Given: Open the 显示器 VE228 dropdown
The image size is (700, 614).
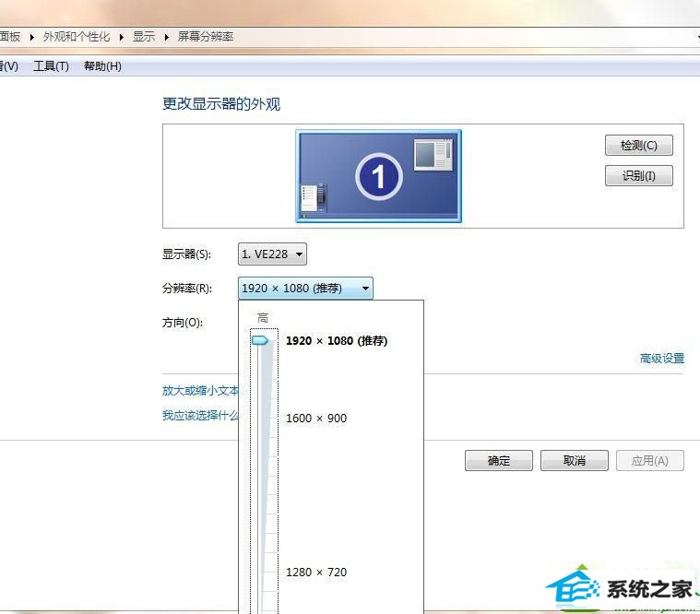Looking at the screenshot, I should pos(272,254).
